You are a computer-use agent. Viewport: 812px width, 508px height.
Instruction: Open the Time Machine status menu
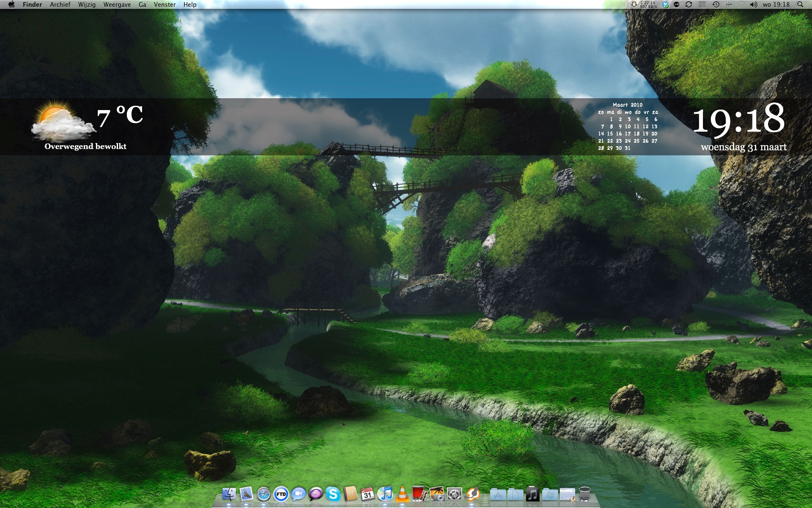[716, 5]
